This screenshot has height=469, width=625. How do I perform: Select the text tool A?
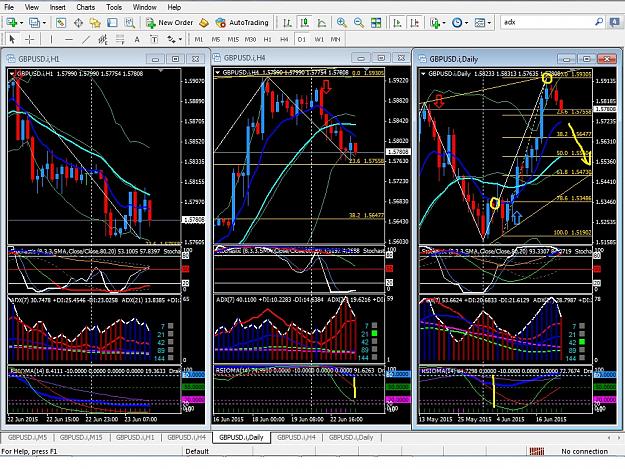click(x=137, y=39)
